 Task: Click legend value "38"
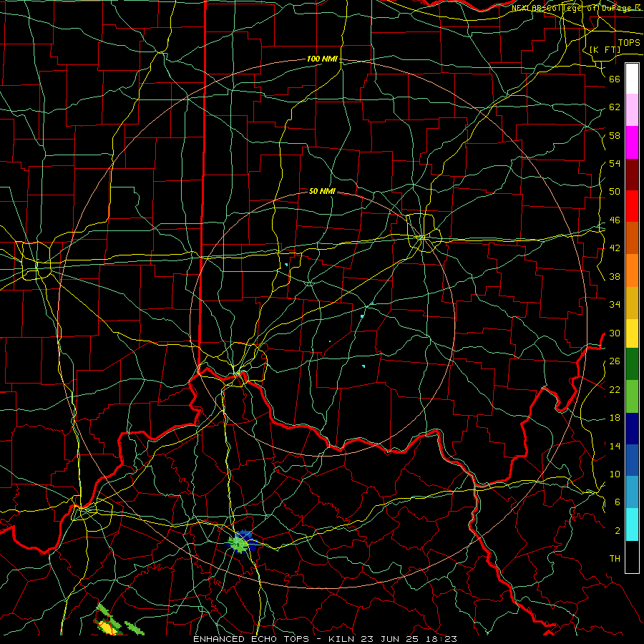(x=615, y=276)
